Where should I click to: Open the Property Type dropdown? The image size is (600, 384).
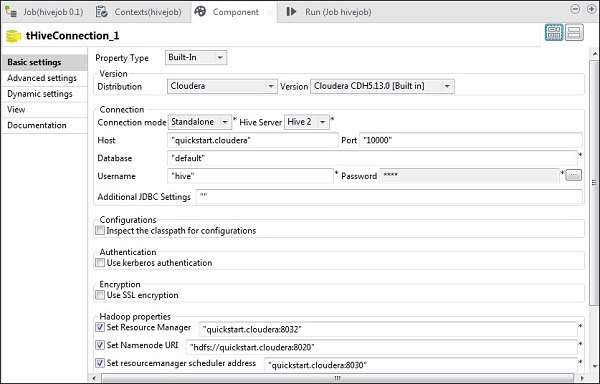point(196,57)
